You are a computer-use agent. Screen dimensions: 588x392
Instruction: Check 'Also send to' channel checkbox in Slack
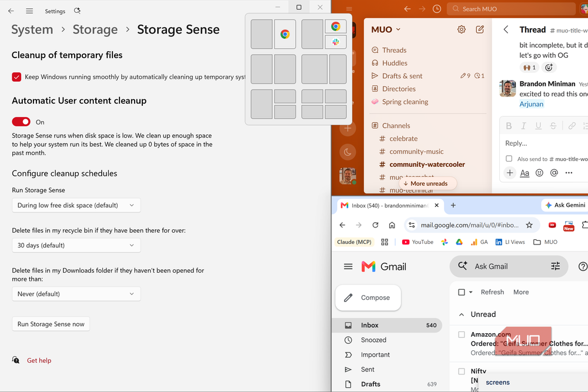tap(509, 159)
